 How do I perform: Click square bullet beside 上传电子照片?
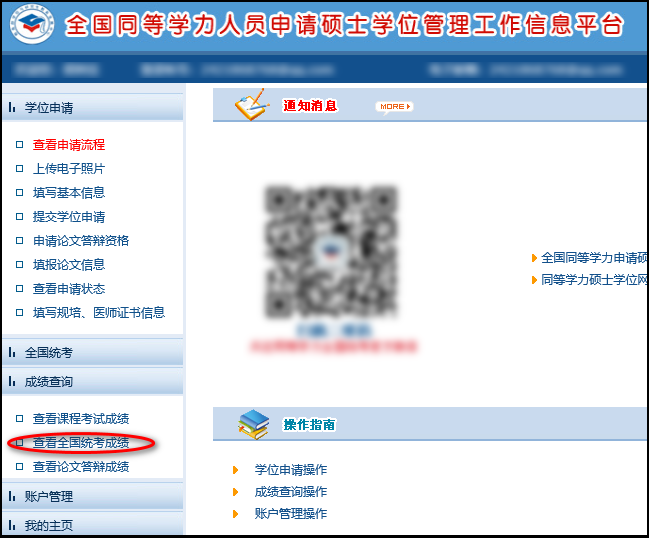click(19, 168)
